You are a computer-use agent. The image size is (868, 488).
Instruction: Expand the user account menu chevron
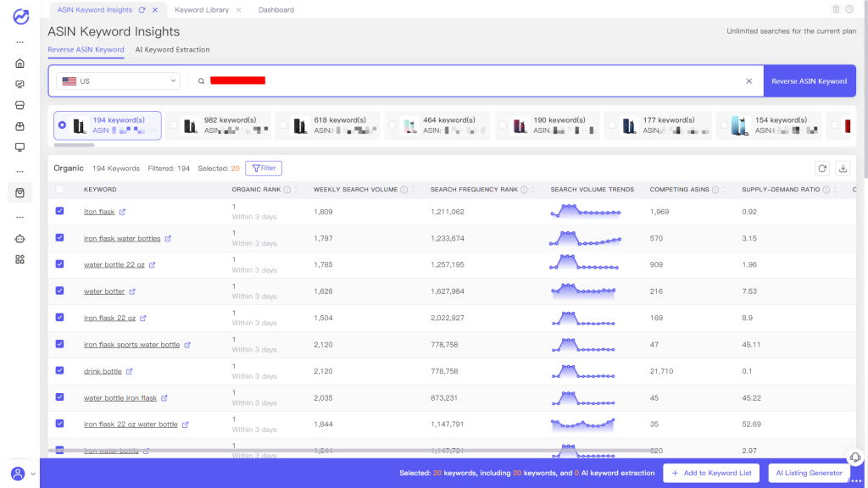point(33,474)
